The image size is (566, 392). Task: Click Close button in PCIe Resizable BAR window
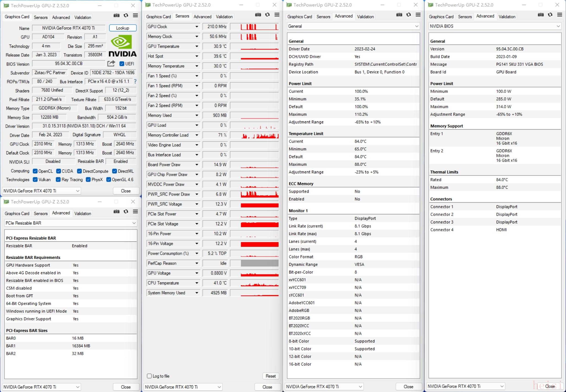coord(126,387)
